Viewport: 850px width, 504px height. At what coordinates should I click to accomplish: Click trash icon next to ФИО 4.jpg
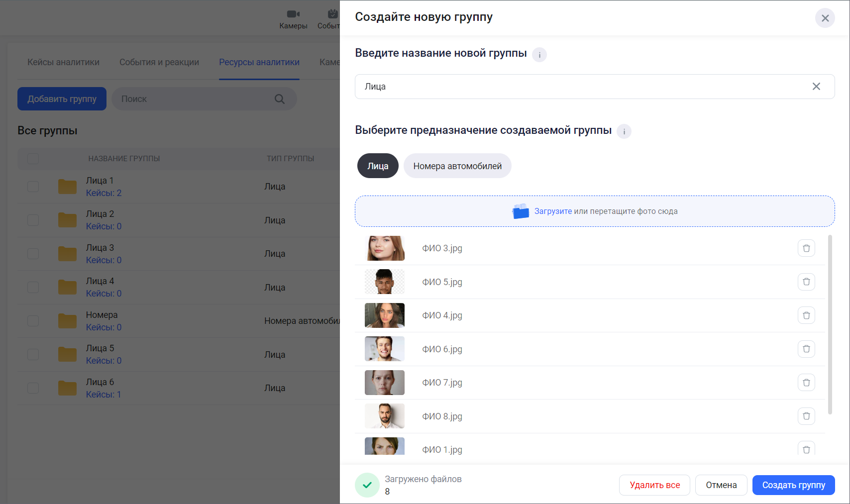pyautogui.click(x=806, y=315)
